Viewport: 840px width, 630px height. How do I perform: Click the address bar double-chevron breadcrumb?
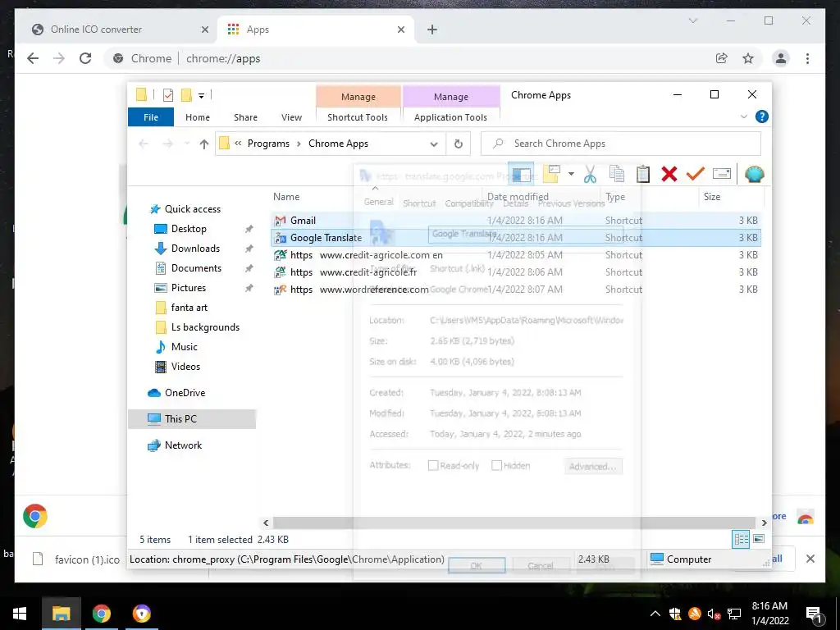pos(238,143)
